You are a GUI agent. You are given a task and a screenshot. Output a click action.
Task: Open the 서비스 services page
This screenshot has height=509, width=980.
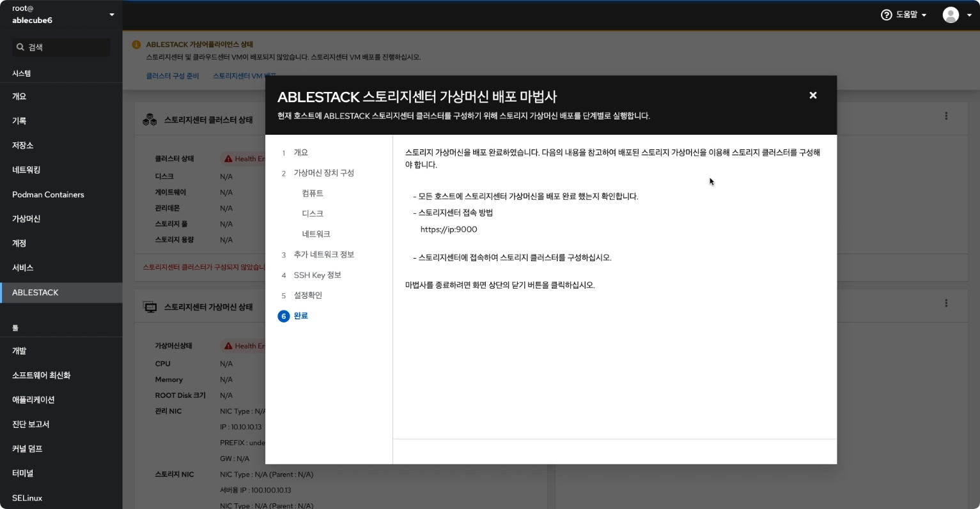point(61,268)
